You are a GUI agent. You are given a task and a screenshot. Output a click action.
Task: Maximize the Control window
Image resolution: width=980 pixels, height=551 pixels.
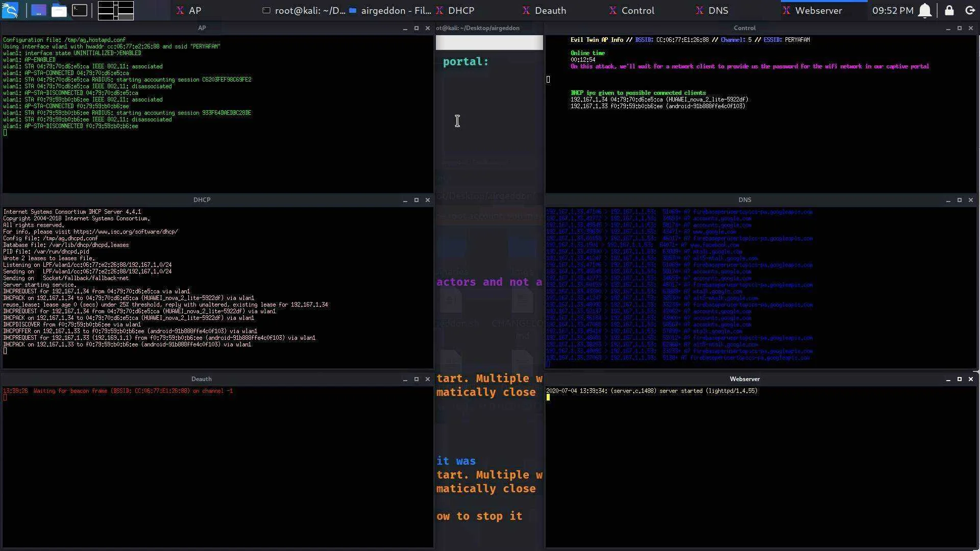960,29
